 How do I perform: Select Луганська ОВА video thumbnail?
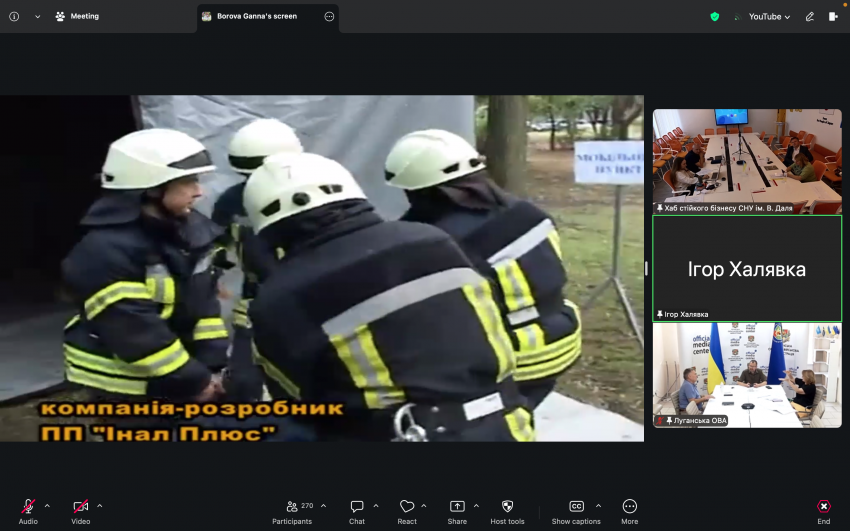click(747, 375)
